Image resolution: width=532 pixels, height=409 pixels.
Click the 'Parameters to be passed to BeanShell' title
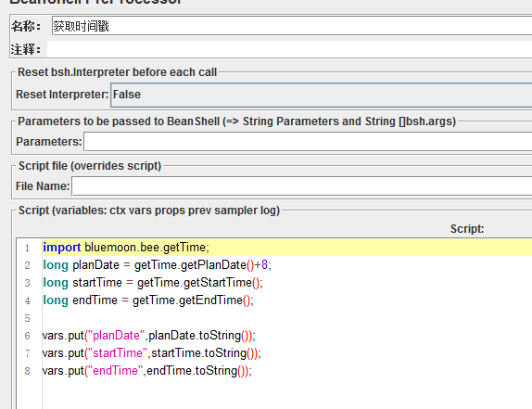[x=236, y=121]
